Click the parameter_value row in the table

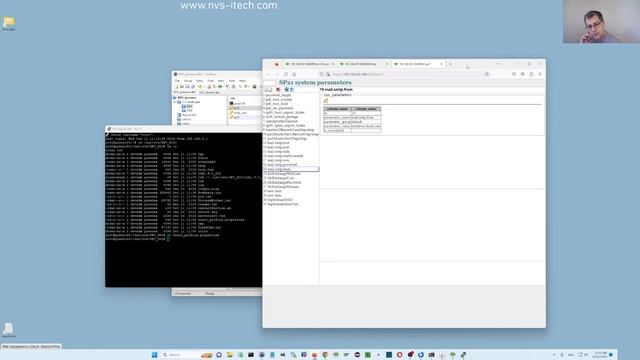pos(352,126)
